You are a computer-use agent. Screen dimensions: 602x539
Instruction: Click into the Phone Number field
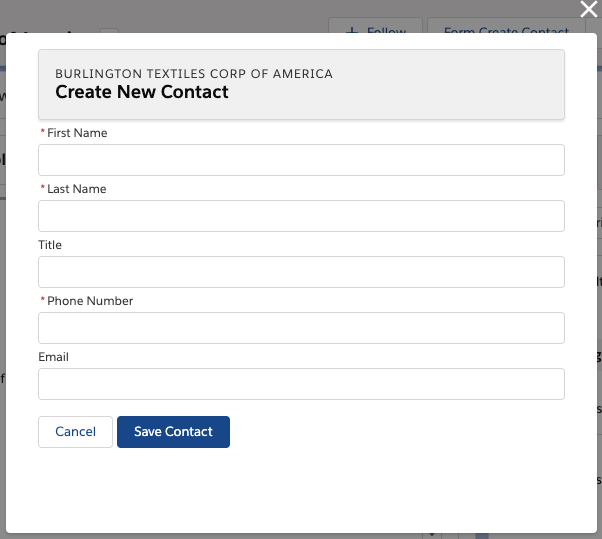tap(301, 328)
